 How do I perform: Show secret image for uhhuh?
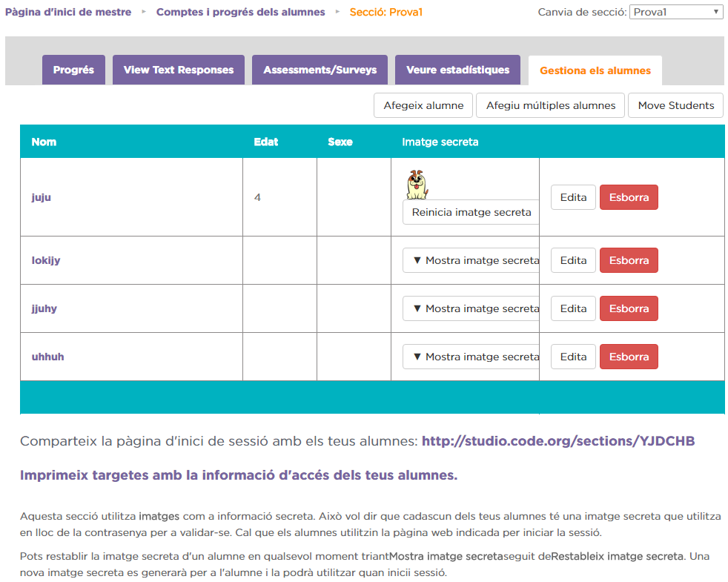click(x=471, y=357)
